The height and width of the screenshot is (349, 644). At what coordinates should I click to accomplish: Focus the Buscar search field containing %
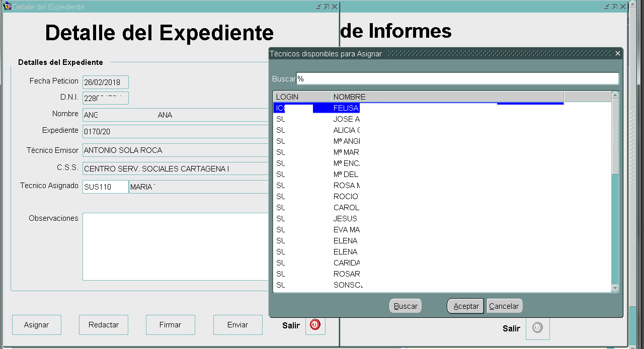point(457,79)
